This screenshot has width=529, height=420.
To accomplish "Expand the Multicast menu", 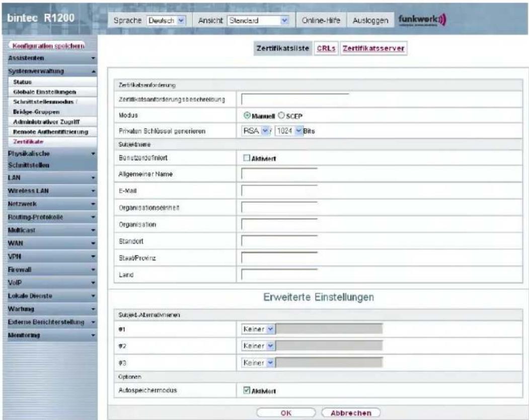I will [x=52, y=230].
